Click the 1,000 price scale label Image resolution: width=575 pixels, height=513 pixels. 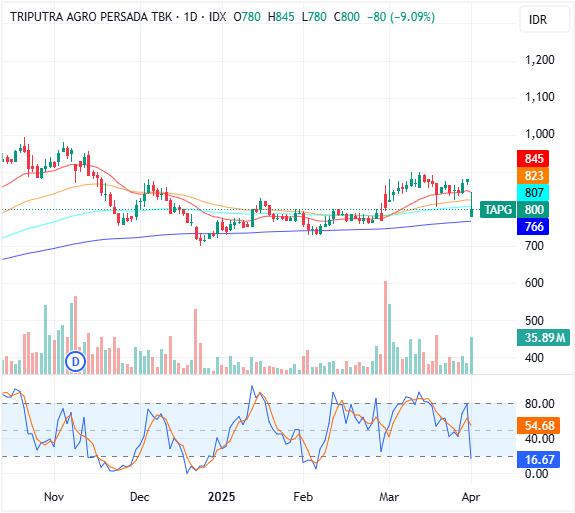coord(540,134)
